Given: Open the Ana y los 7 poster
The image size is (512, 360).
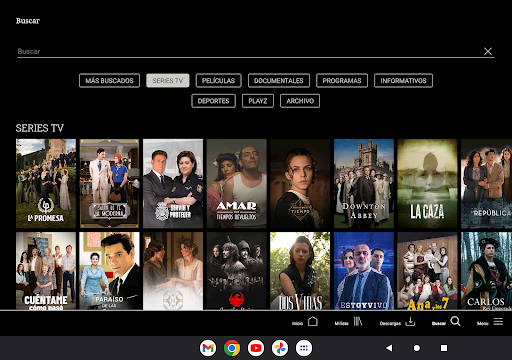Looking at the screenshot, I should [x=427, y=271].
